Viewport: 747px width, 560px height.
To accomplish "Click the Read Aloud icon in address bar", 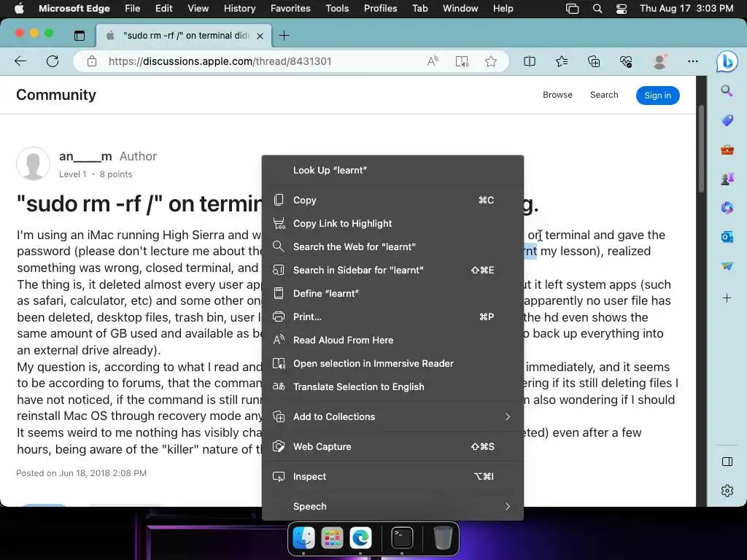I will (433, 61).
